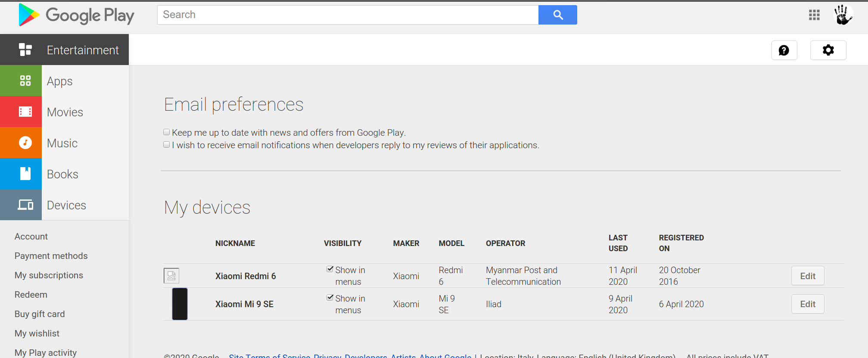Focus the Search input field
868x358 pixels.
pos(348,15)
